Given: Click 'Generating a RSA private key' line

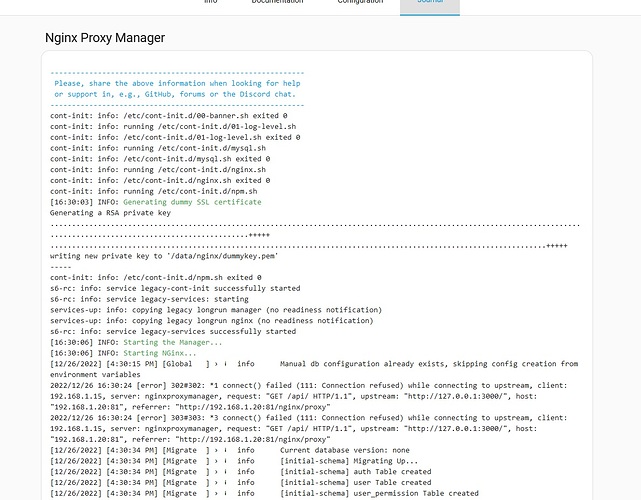Looking at the screenshot, I should pyautogui.click(x=110, y=213).
